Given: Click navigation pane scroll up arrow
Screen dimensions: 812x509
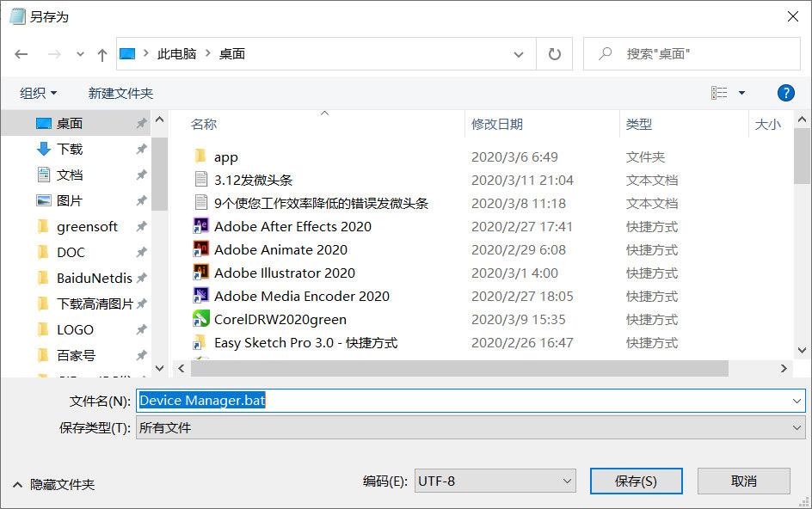Looking at the screenshot, I should 159,120.
